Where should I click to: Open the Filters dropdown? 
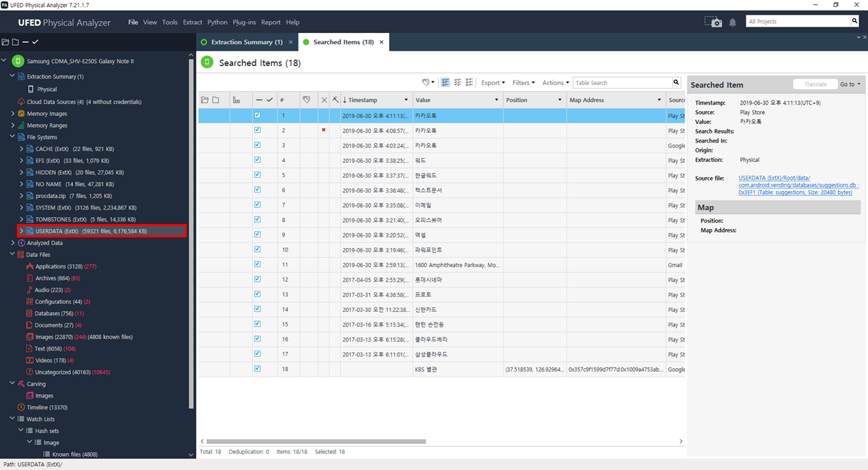pos(523,82)
